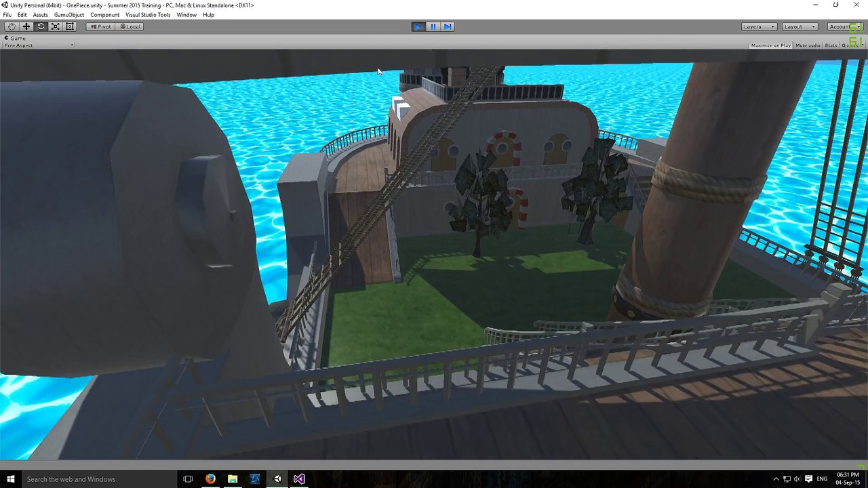The height and width of the screenshot is (488, 868).
Task: Pause the running game
Action: [433, 26]
